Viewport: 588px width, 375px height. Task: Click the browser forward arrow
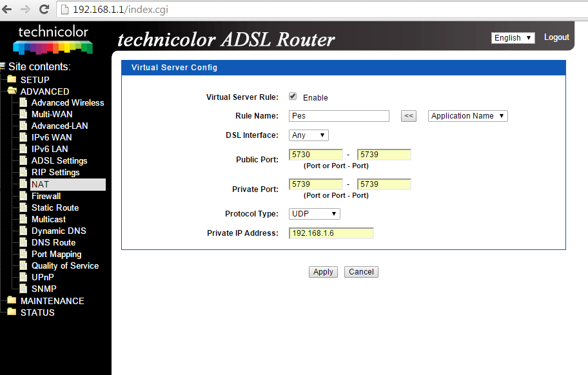coord(25,10)
